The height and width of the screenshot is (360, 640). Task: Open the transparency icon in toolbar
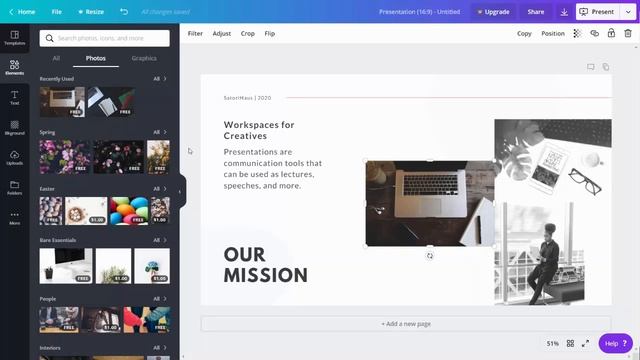577,33
